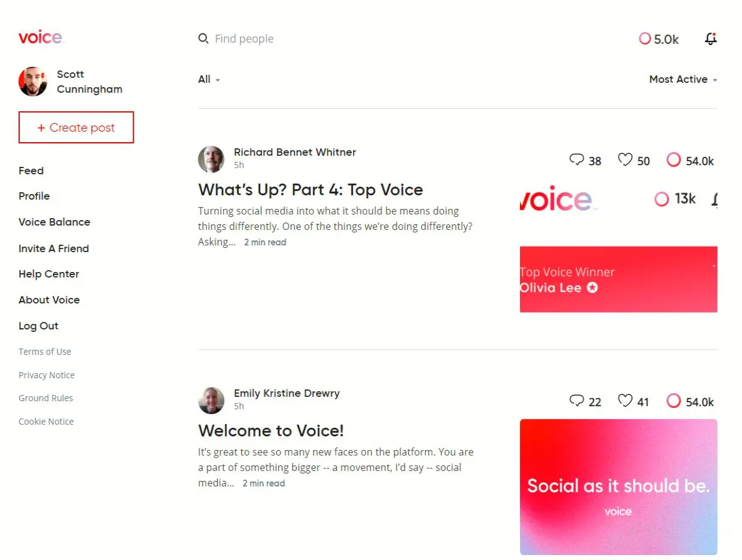Viewport: 742px width, 560px height.
Task: Like the post with 41 hearts
Action: click(625, 401)
